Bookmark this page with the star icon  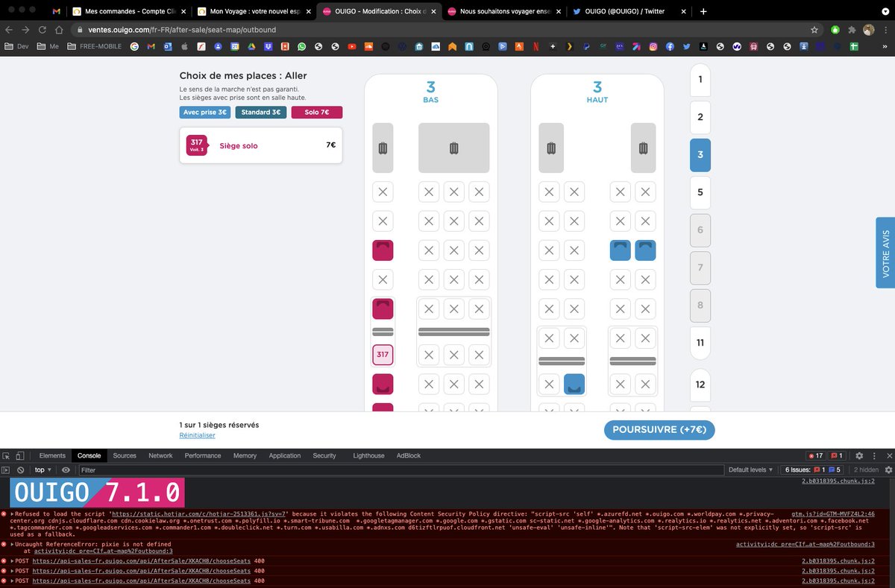pyautogui.click(x=814, y=30)
